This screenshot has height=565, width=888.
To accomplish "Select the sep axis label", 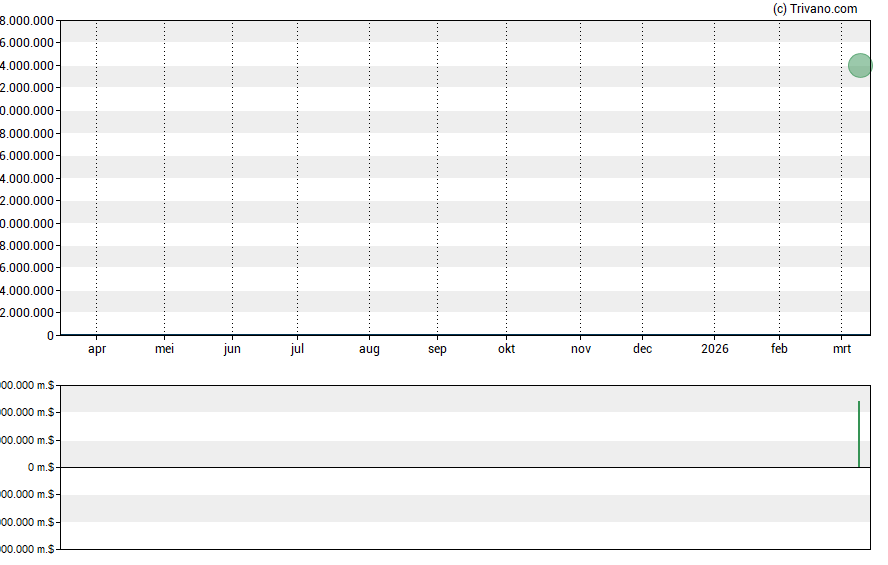I will (x=437, y=349).
